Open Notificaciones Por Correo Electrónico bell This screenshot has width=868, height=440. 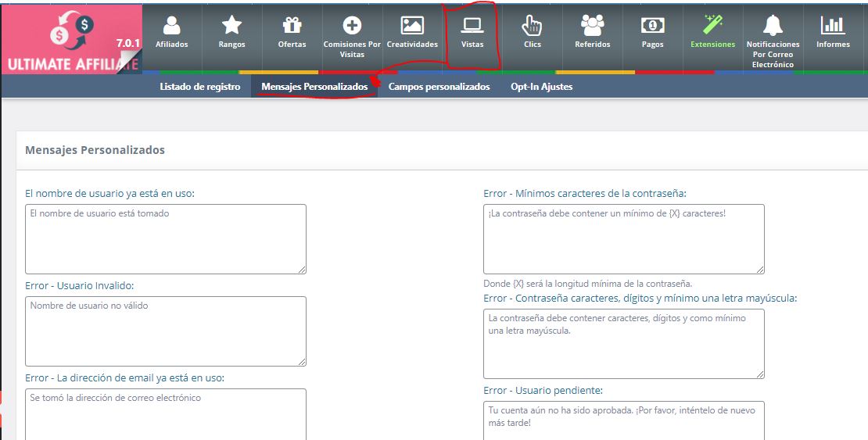773,25
